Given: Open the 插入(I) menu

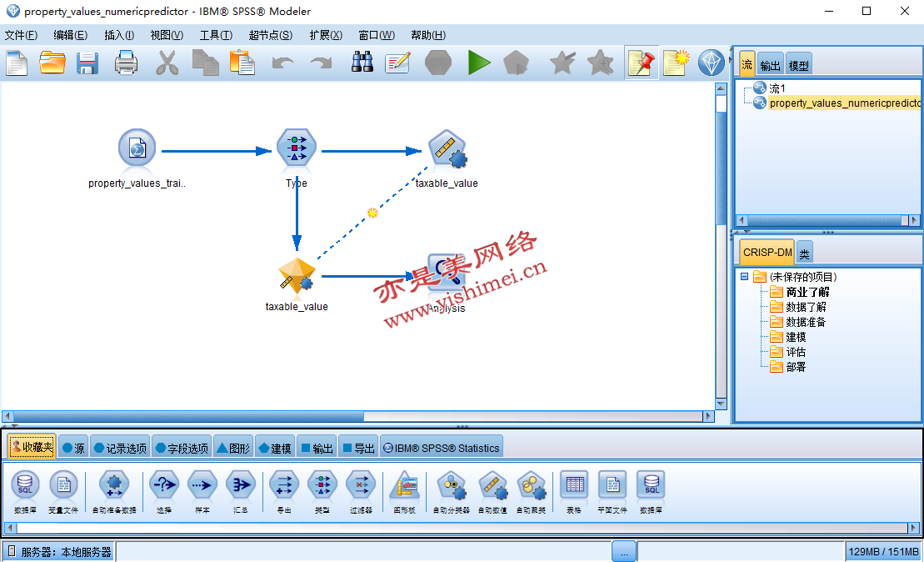Looking at the screenshot, I should click(x=119, y=35).
